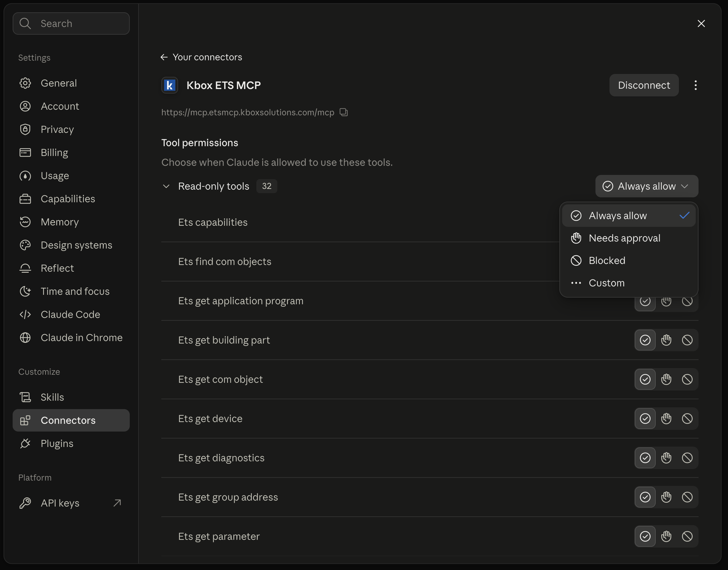This screenshot has height=570, width=728.
Task: Block the Ets get com object tool
Action: pos(687,379)
